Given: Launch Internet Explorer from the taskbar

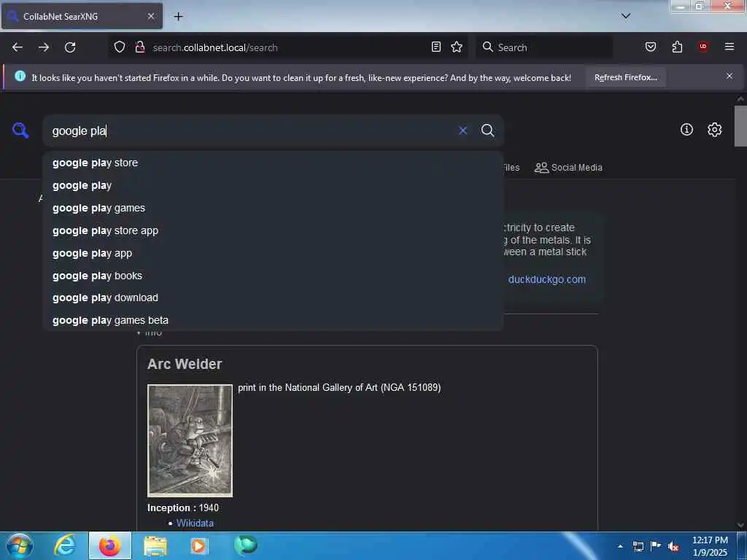Looking at the screenshot, I should [x=65, y=545].
